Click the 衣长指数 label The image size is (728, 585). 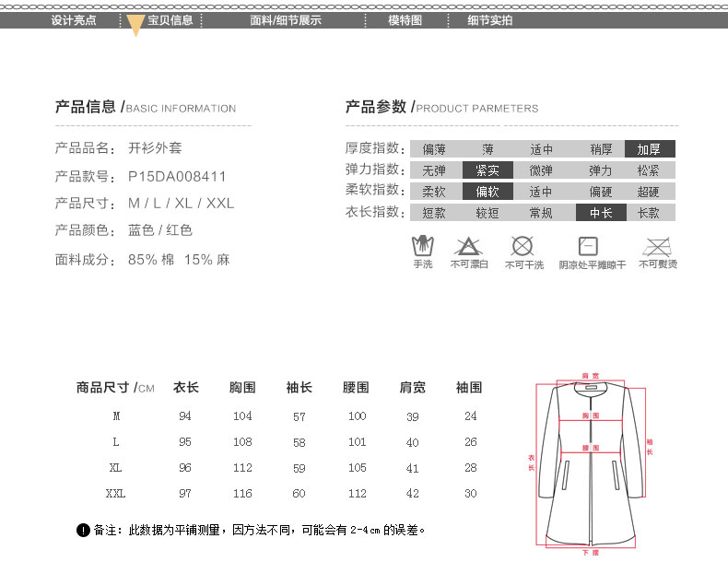(x=375, y=212)
